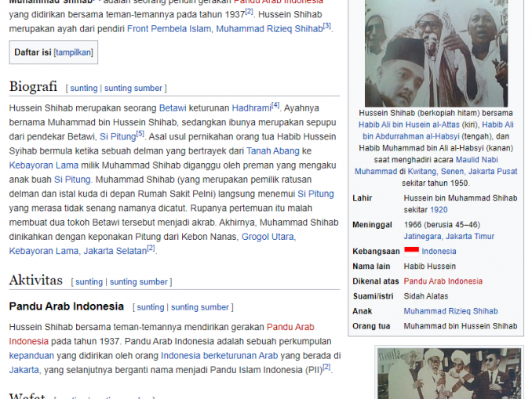The image size is (532, 399).
Task: Select the Sidah Alatas spouse text
Action: click(x=426, y=296)
